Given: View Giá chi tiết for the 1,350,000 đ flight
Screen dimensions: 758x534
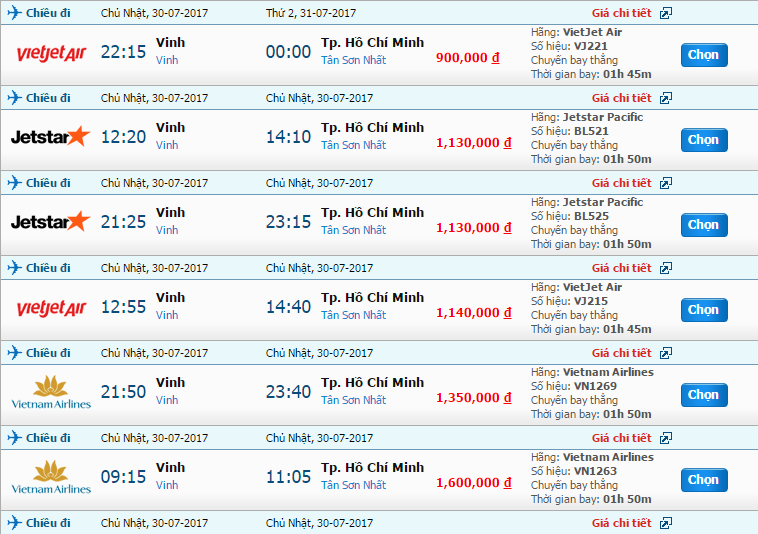Looking at the screenshot, I should [x=622, y=353].
